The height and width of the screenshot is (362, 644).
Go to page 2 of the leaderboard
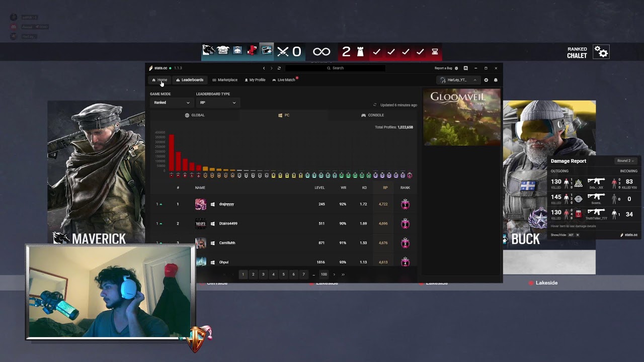pos(253,275)
